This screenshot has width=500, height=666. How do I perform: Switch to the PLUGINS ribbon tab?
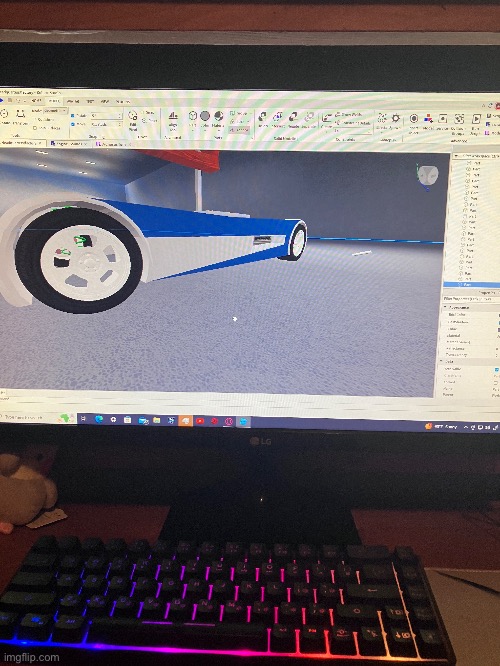click(x=123, y=102)
